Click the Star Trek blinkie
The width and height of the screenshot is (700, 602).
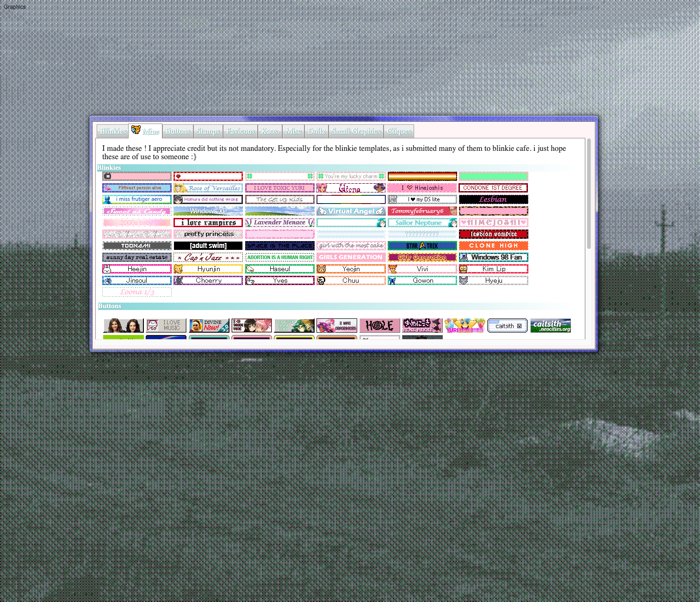click(422, 246)
